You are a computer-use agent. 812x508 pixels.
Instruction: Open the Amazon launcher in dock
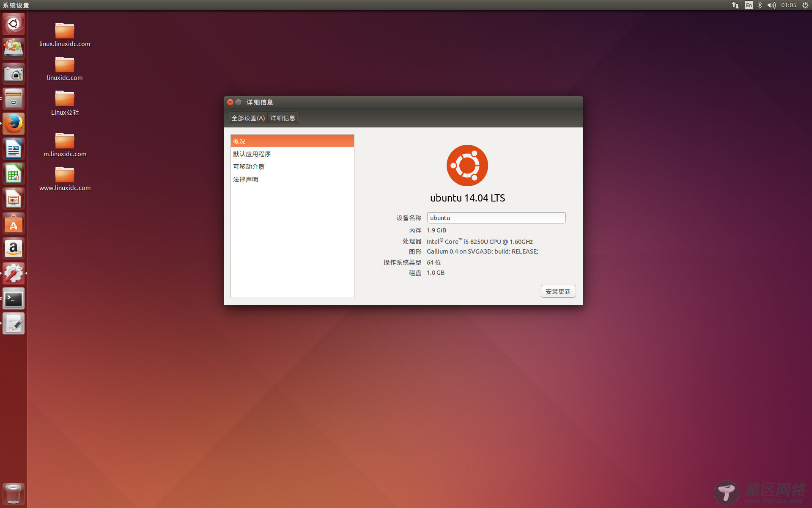(x=14, y=248)
